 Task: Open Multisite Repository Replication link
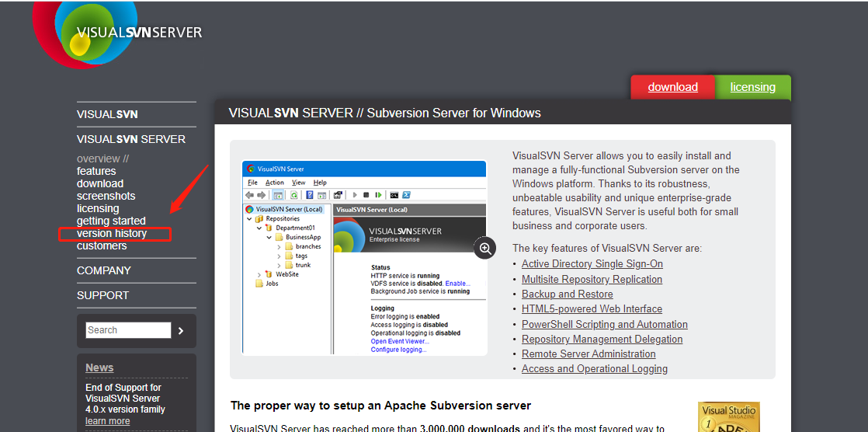coord(592,279)
